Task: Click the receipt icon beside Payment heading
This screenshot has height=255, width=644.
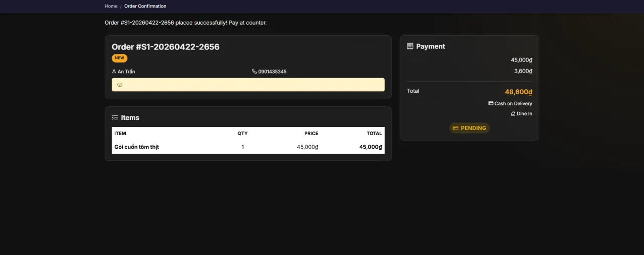Action: [x=410, y=46]
